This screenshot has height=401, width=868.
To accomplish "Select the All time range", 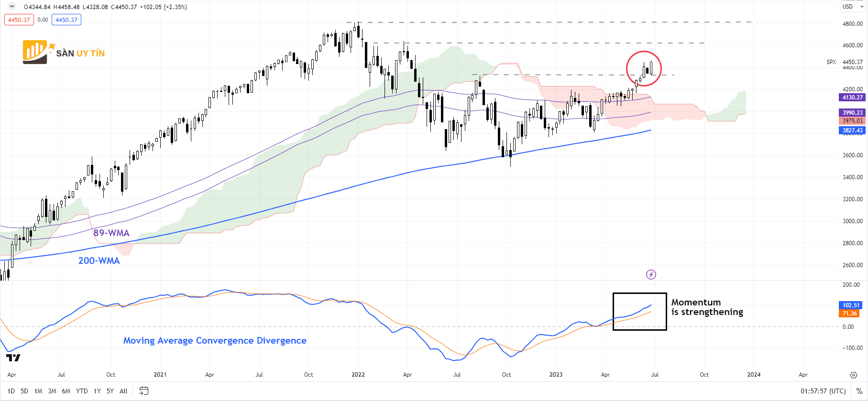I will point(123,391).
